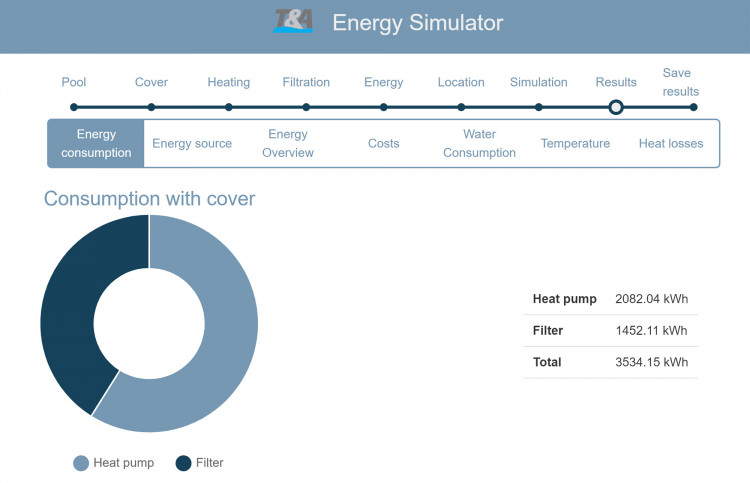
Task: Open the Heating step
Action: pyautogui.click(x=229, y=82)
